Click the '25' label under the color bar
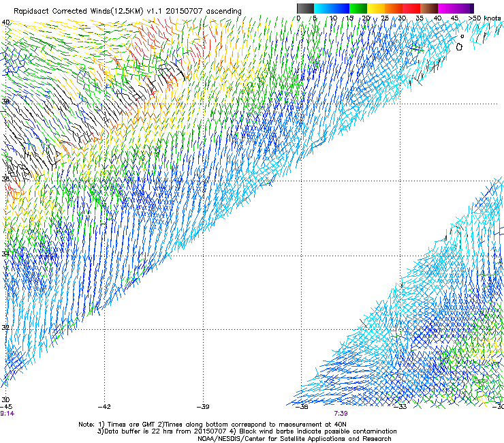 click(x=384, y=18)
